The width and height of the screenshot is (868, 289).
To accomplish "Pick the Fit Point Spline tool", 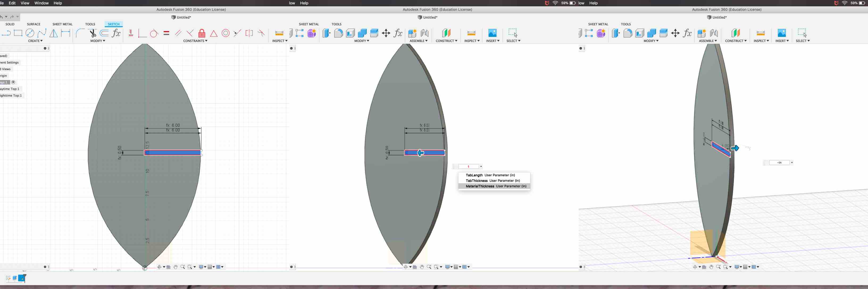I will 42,33.
